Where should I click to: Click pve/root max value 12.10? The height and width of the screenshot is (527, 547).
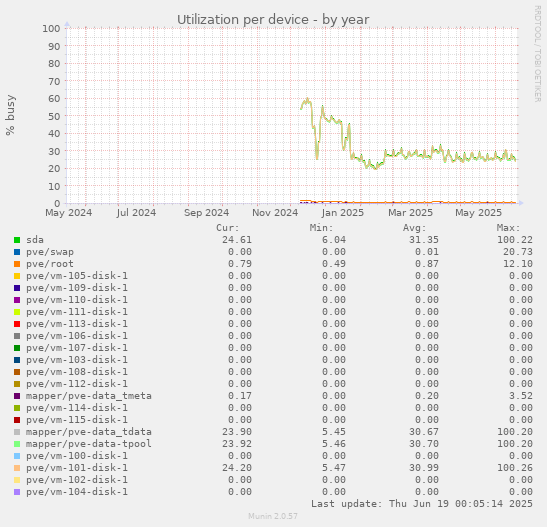coord(518,264)
